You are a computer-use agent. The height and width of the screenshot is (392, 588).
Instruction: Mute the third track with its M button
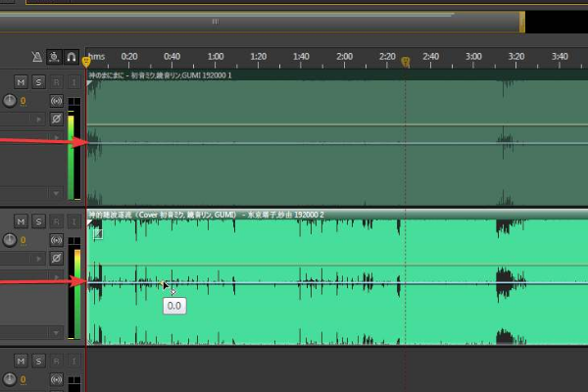(21, 361)
